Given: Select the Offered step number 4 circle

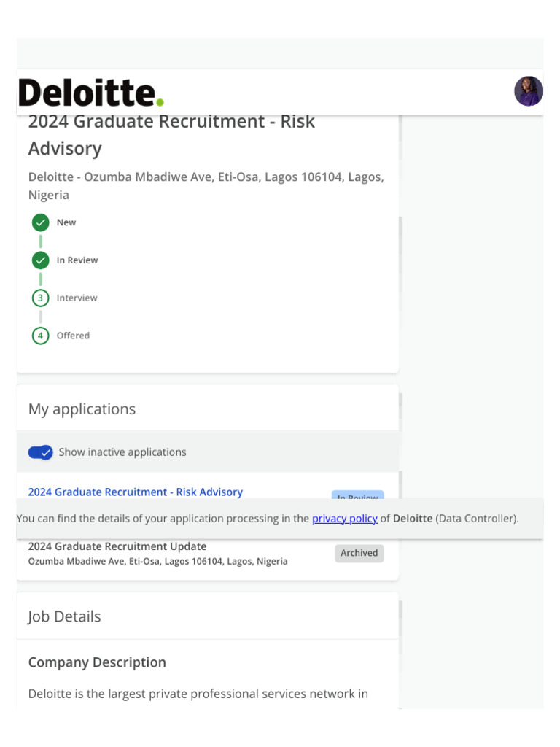Looking at the screenshot, I should coord(41,336).
